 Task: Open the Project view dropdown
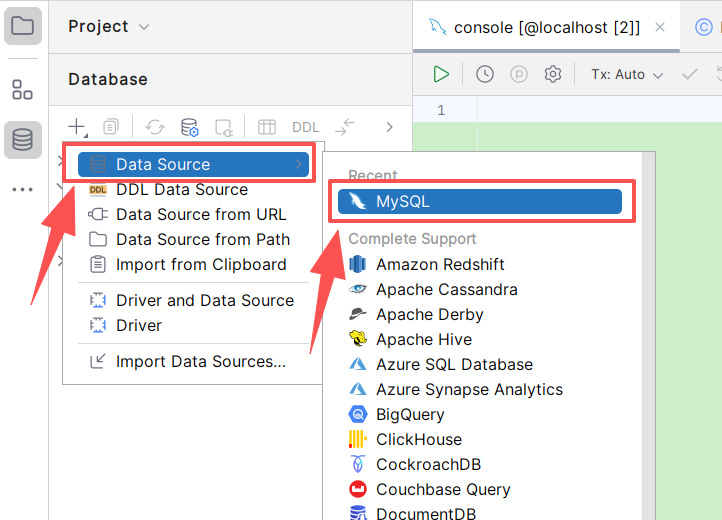[109, 26]
